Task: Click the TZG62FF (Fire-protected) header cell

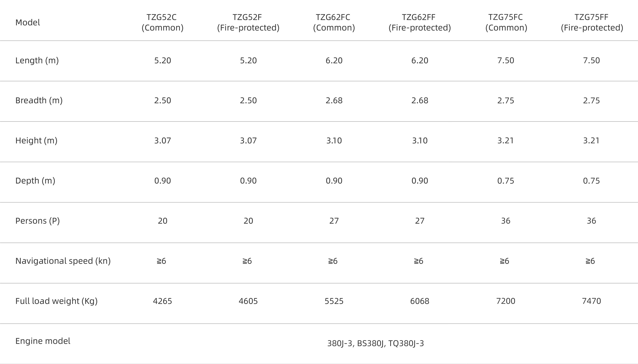Action: pyautogui.click(x=419, y=22)
